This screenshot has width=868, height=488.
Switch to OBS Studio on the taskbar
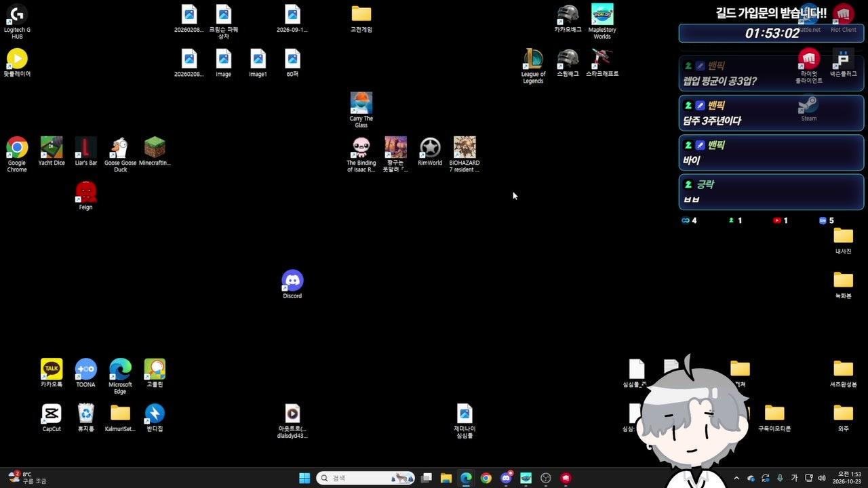pyautogui.click(x=546, y=478)
